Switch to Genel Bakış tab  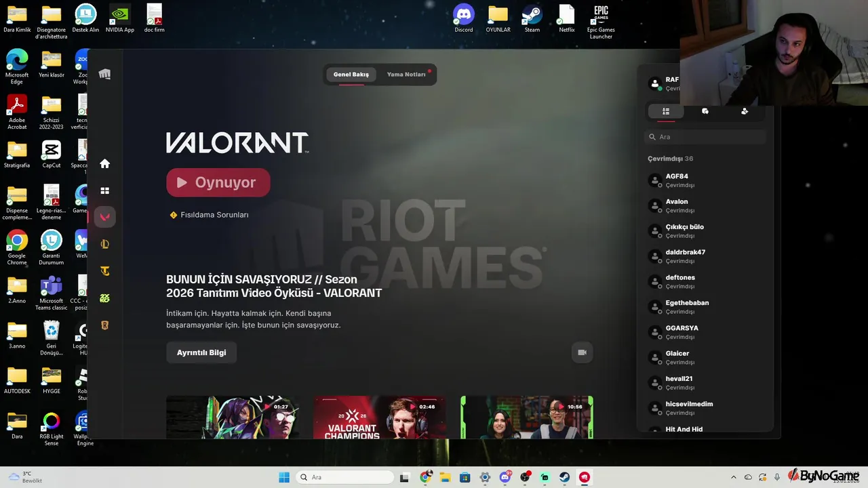coord(351,75)
